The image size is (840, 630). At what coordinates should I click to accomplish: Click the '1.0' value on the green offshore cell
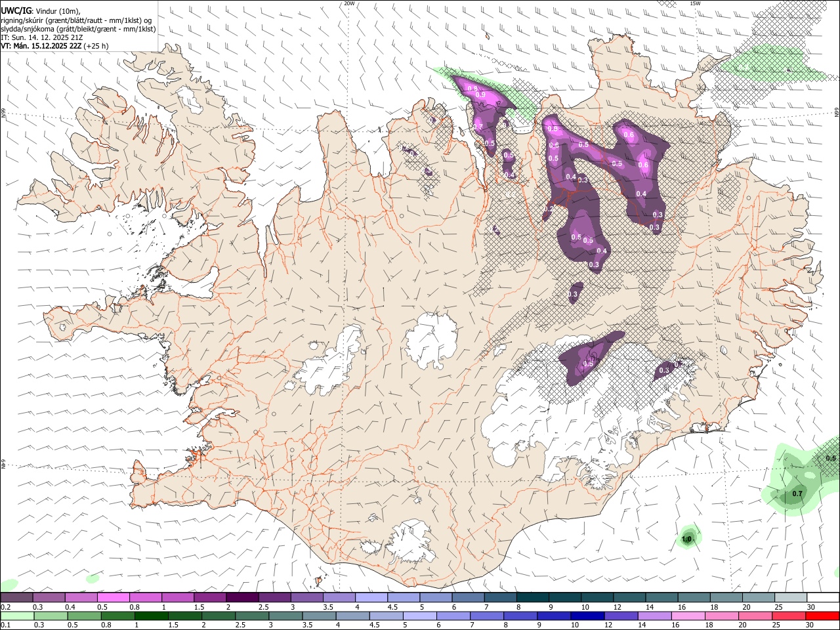coord(687,539)
